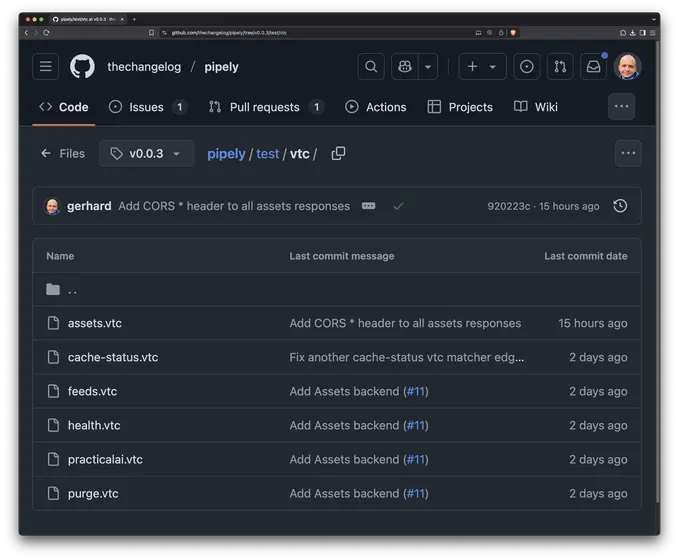This screenshot has height=560, width=679.
Task: Switch to the Code tab
Action: click(x=64, y=107)
